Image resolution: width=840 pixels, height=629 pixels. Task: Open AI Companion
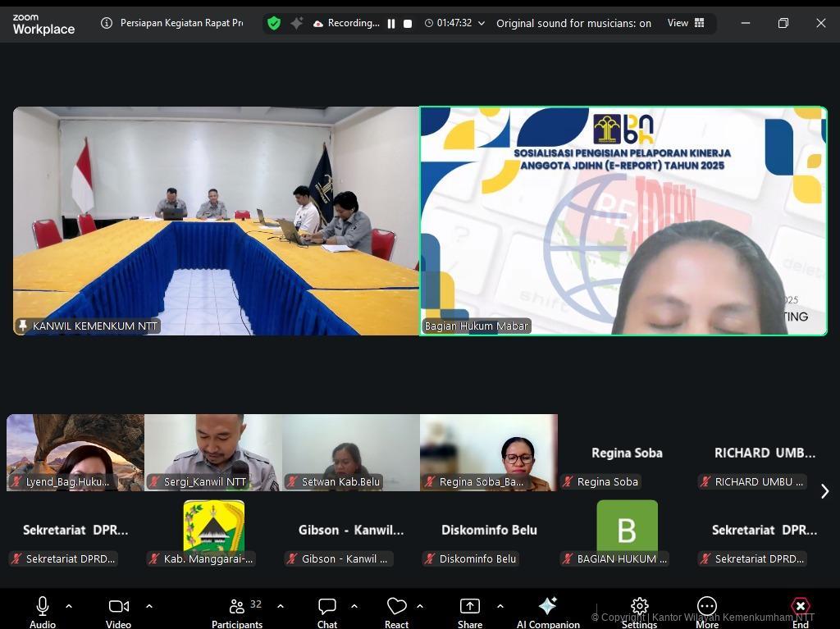tap(548, 611)
